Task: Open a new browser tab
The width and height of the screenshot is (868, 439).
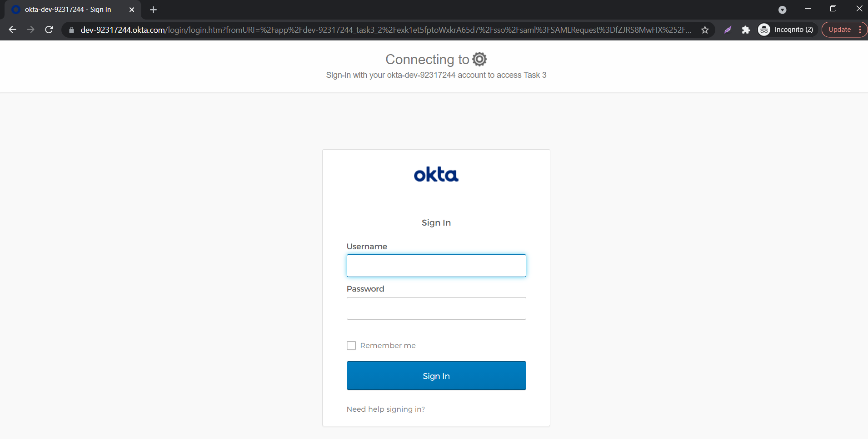Action: (x=153, y=10)
